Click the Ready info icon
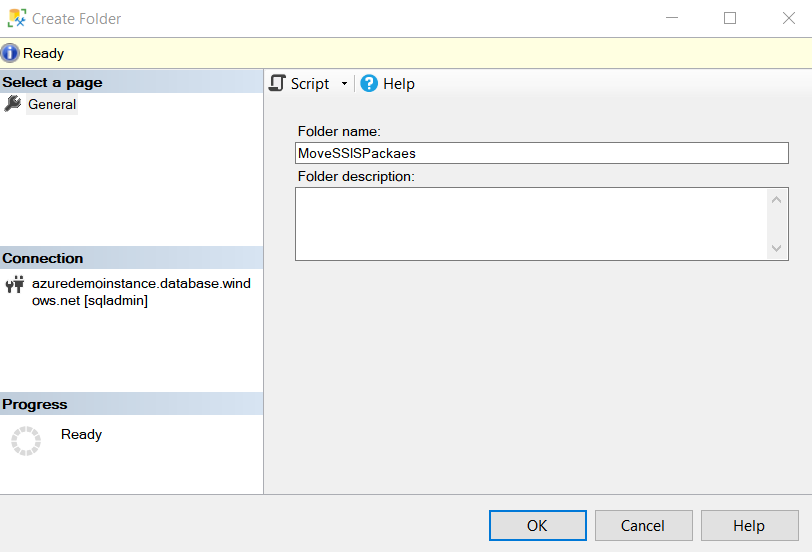This screenshot has width=812, height=552. click(10, 53)
